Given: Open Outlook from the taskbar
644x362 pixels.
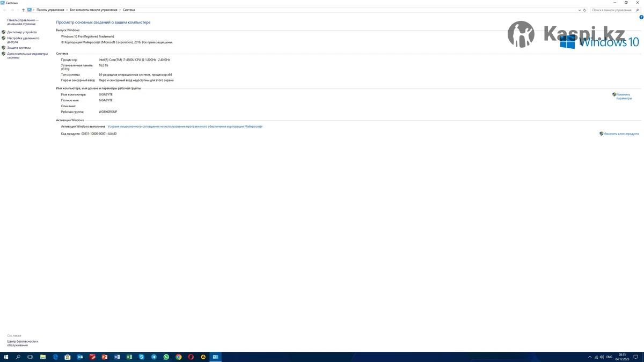Looking at the screenshot, I should tap(80, 357).
